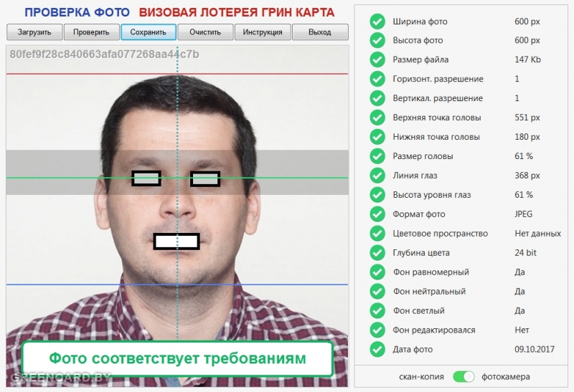Select the скан-копия mode label
This screenshot has width=574, height=392.
(422, 376)
